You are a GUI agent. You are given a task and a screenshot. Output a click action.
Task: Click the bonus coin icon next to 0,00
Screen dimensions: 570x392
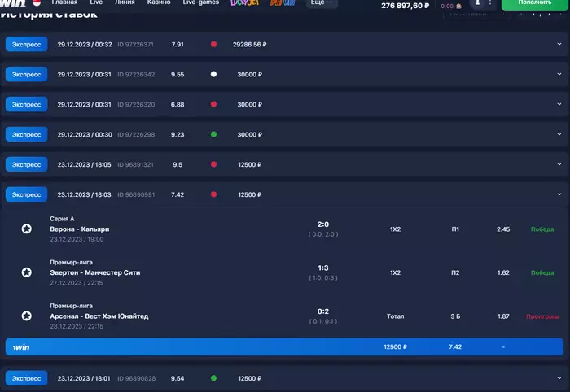click(x=458, y=6)
